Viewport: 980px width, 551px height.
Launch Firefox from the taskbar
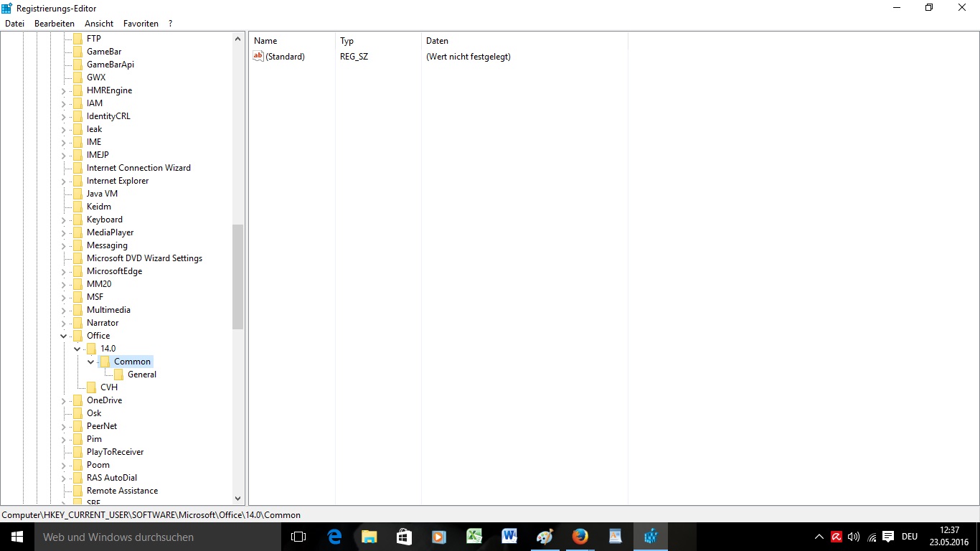[580, 537]
